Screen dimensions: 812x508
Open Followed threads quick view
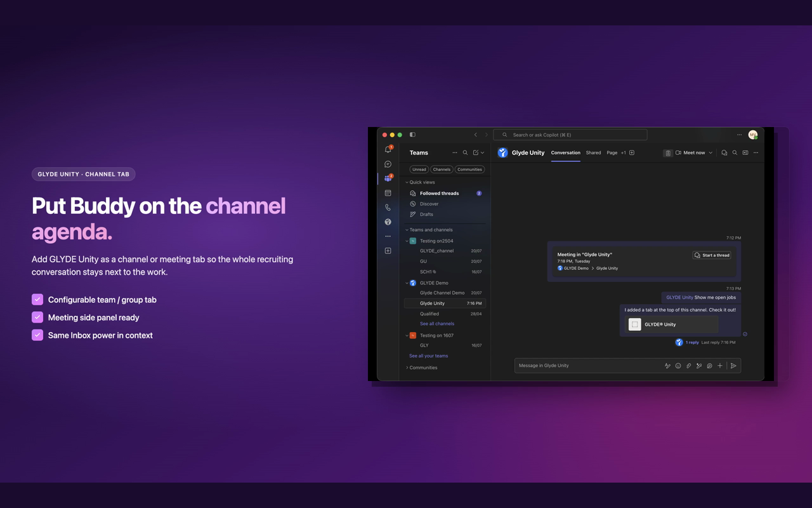pos(445,193)
